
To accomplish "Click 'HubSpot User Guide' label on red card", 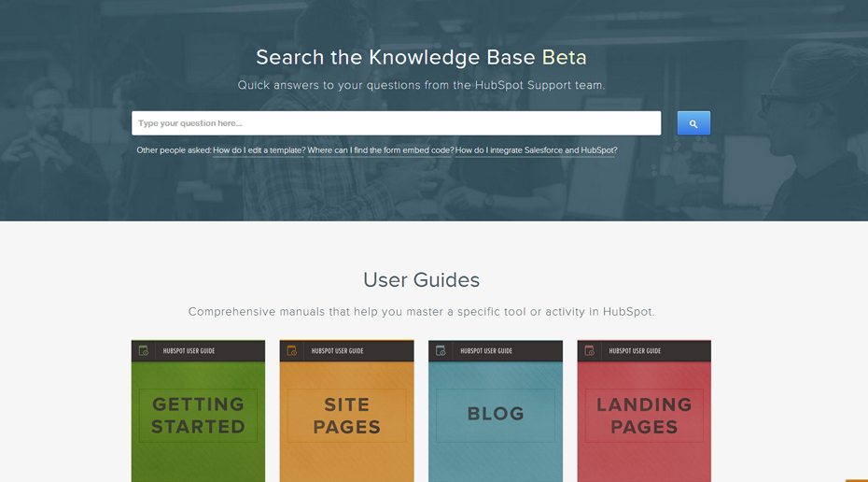I will pos(635,351).
